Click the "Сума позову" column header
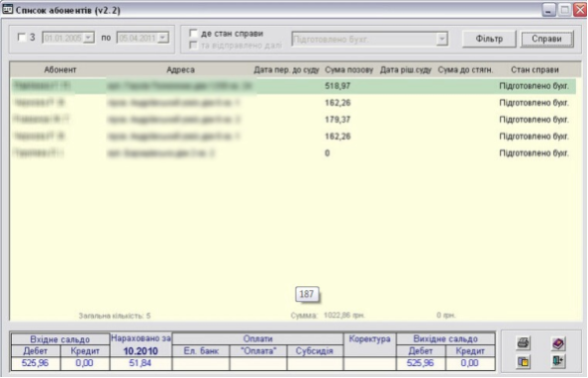Viewport: 588px width, 378px height. tap(348, 69)
